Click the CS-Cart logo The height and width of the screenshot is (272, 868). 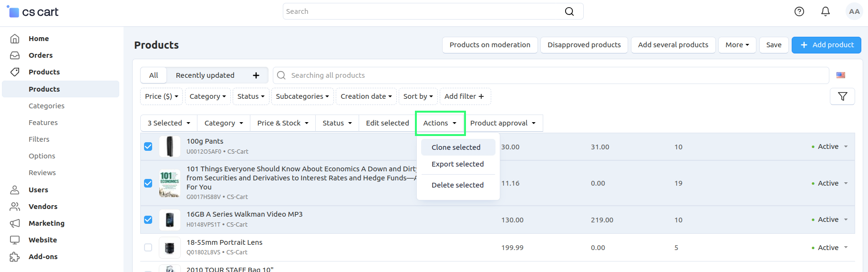tap(32, 11)
